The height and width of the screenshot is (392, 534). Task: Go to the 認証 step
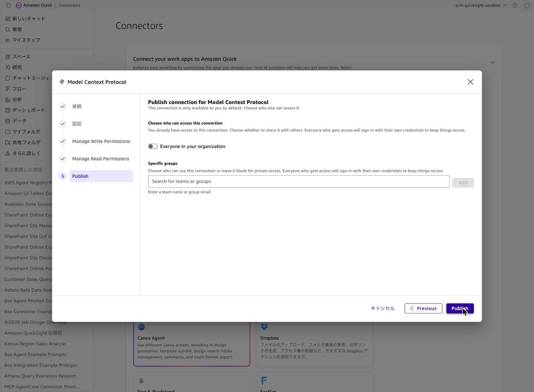77,124
